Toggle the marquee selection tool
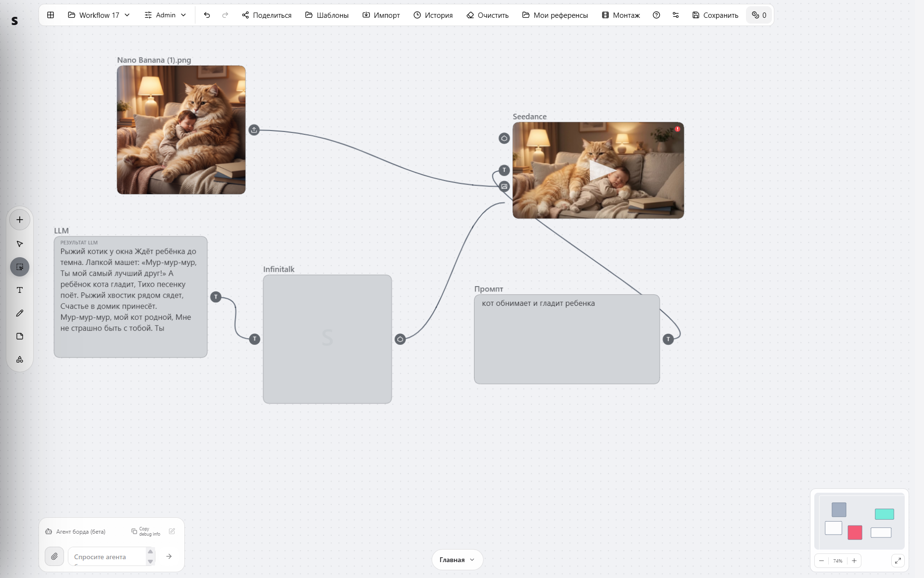Screen dimensions: 924x578 [20, 267]
